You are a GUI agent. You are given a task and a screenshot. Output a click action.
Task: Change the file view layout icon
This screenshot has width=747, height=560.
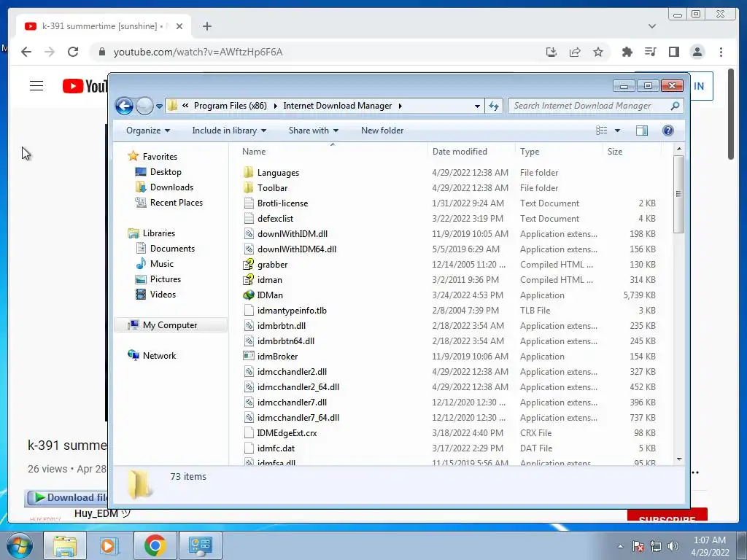pos(602,131)
